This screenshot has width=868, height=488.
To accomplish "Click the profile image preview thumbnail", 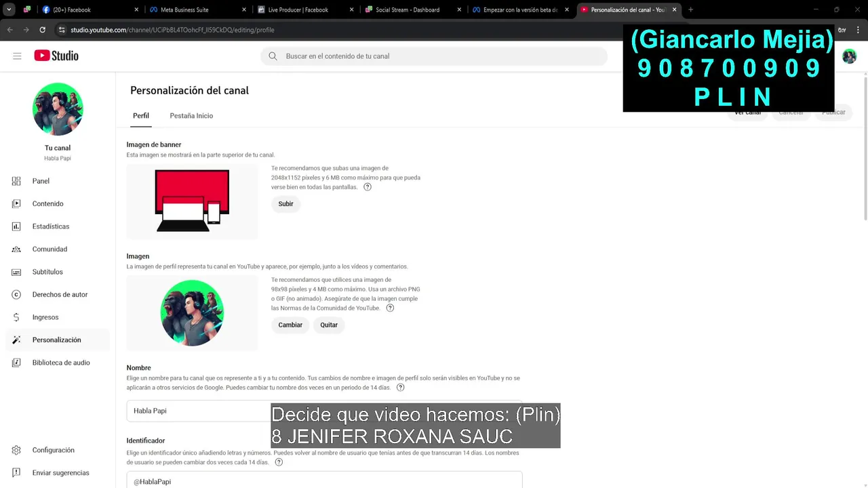I will tap(192, 313).
